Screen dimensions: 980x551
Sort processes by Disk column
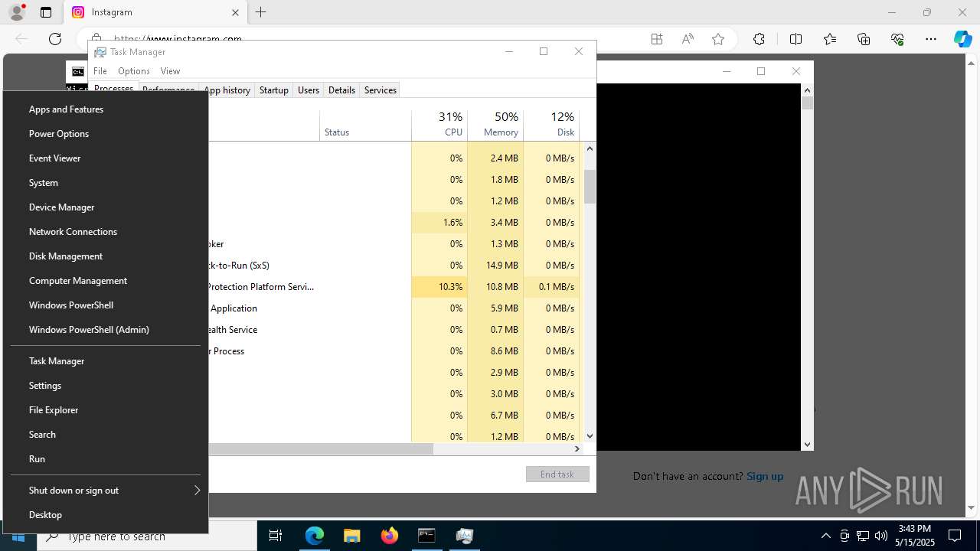[551, 126]
